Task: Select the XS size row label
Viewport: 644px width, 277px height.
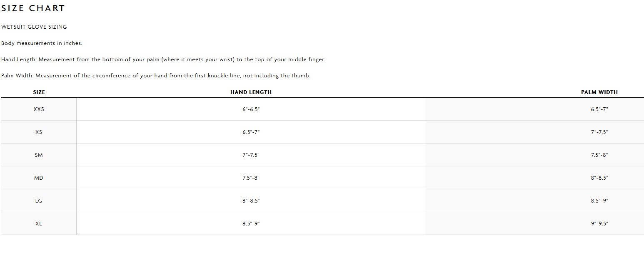Action: pyautogui.click(x=39, y=132)
